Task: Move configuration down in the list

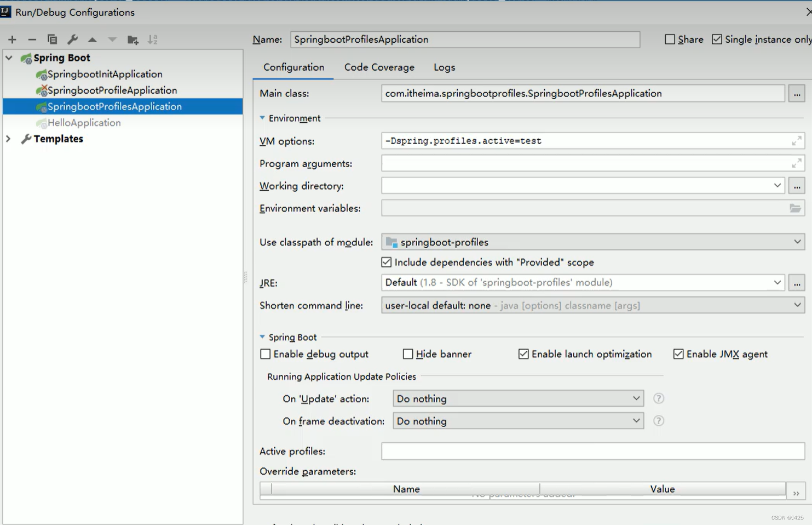Action: coord(112,39)
